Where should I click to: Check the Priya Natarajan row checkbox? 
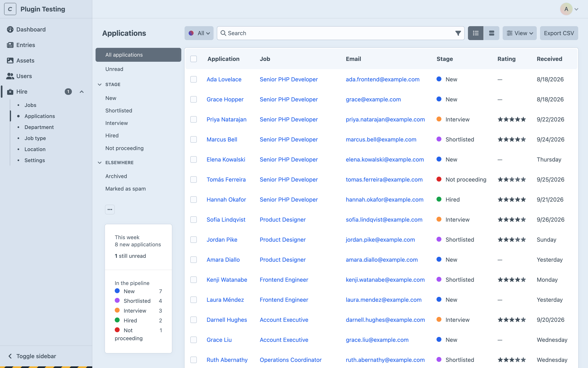click(x=194, y=120)
